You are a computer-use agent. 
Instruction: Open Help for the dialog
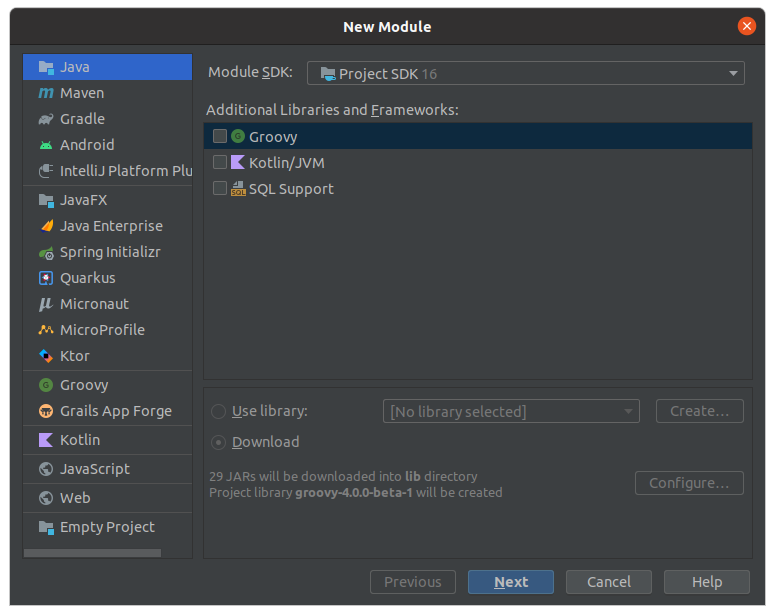(707, 582)
